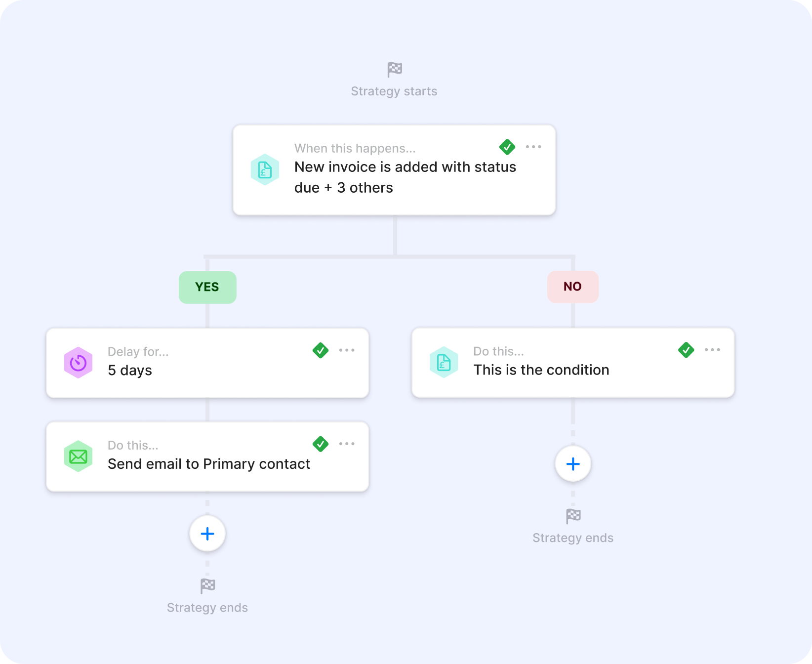Open three-dot menu on 5 days delay card
This screenshot has width=812, height=664.
point(347,350)
